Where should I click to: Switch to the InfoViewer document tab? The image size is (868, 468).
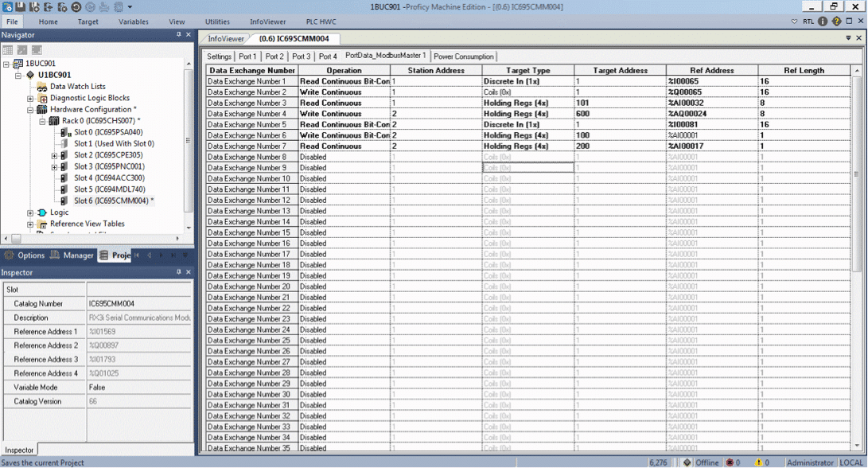226,39
